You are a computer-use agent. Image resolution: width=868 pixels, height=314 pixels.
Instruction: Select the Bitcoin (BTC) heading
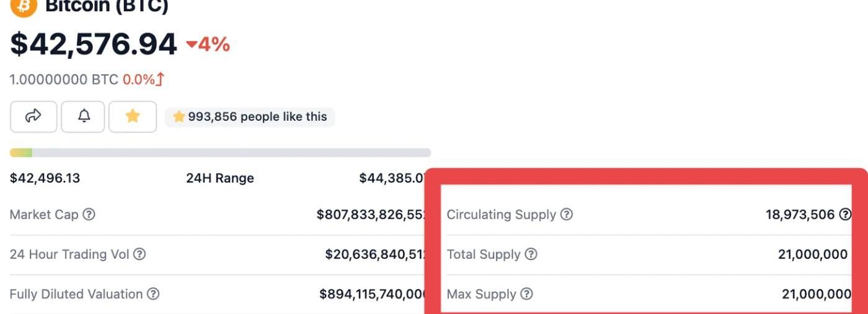(x=107, y=6)
